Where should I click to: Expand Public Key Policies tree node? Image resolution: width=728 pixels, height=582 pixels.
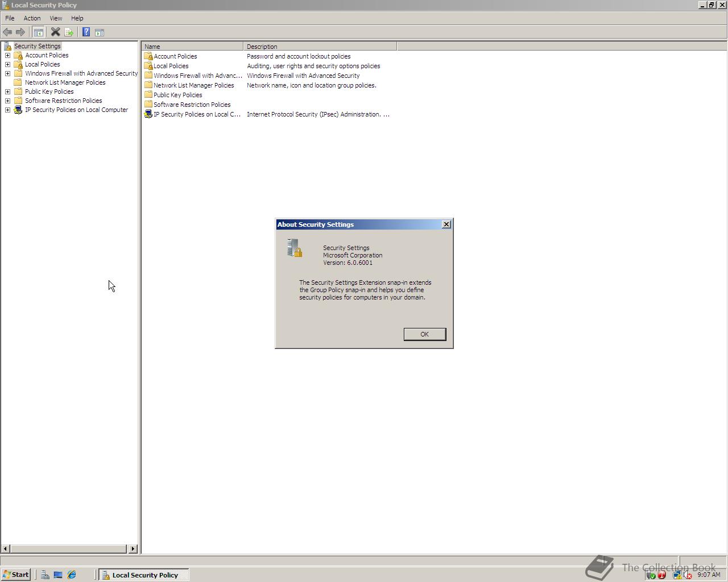7,92
